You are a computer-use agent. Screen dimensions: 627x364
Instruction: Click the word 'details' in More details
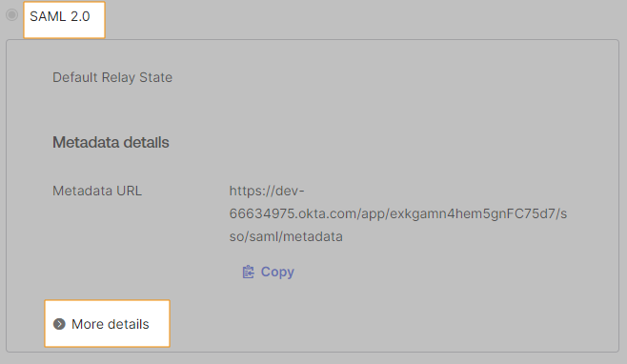pos(128,324)
